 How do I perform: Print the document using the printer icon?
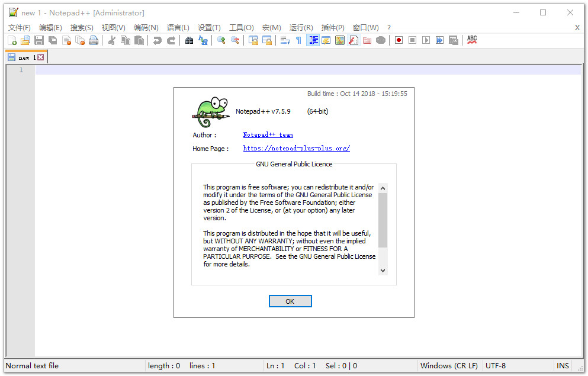pyautogui.click(x=94, y=40)
